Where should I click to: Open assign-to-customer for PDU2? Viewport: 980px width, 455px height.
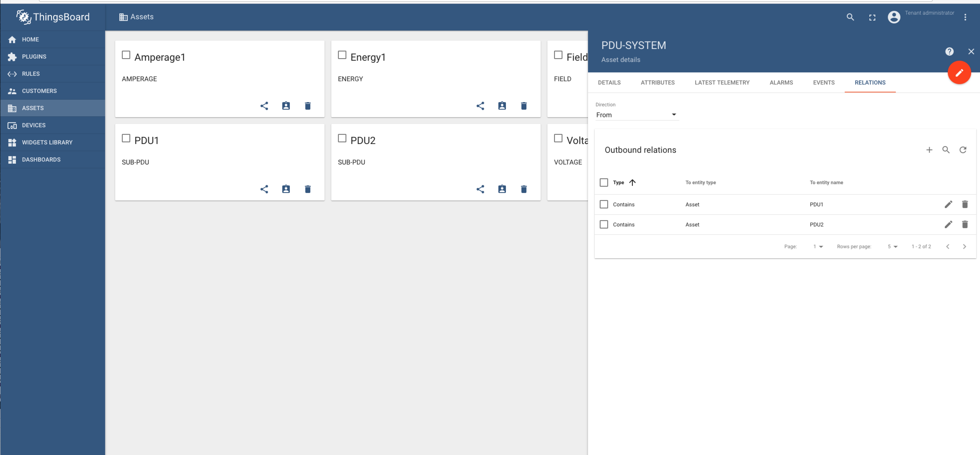point(502,189)
